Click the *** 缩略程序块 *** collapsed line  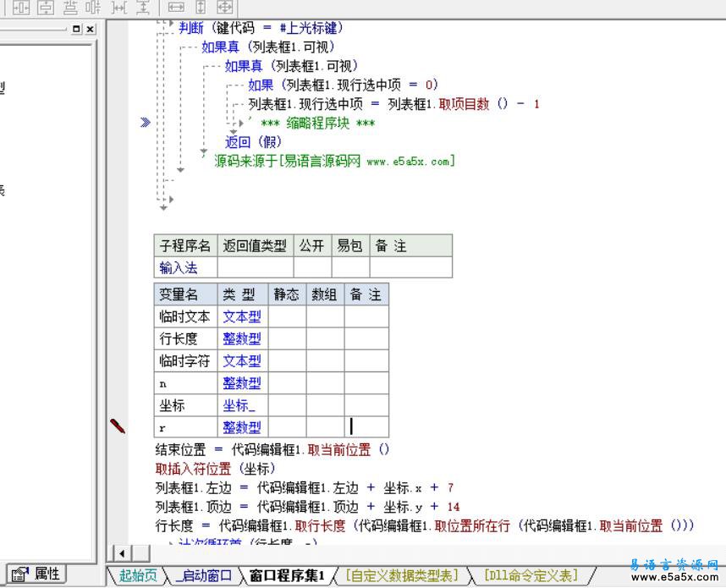(317, 124)
